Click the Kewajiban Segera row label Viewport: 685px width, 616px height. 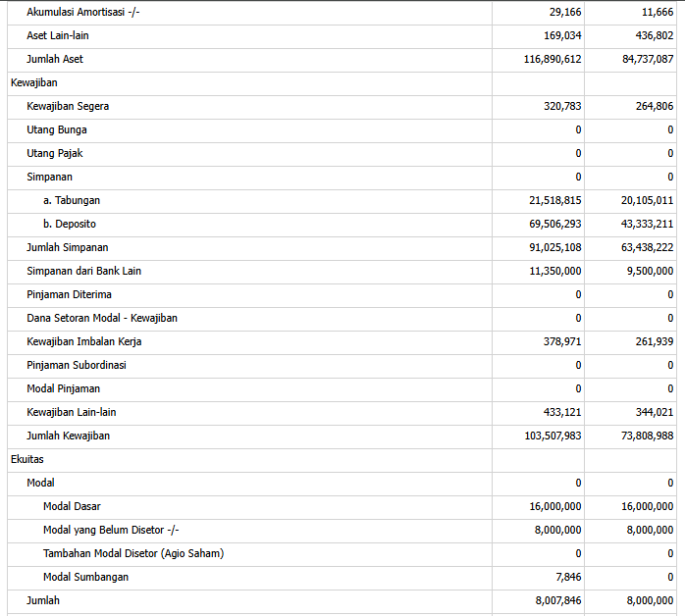[x=68, y=106]
